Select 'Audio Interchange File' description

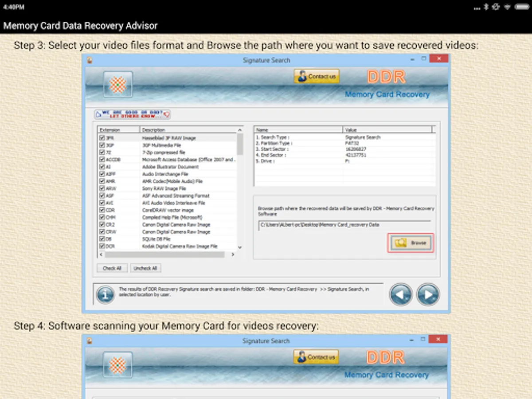[x=165, y=174]
